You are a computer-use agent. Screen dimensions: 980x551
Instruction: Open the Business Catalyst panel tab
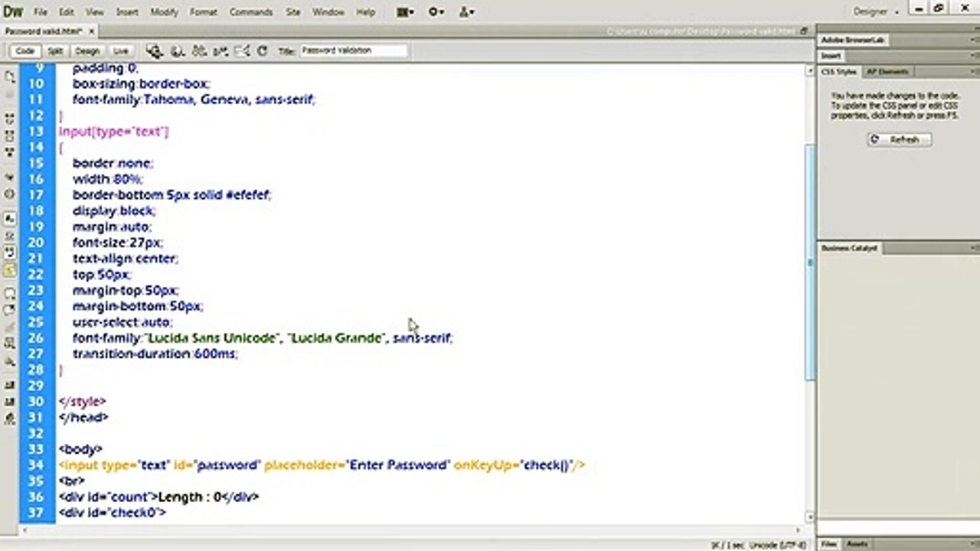(x=850, y=248)
